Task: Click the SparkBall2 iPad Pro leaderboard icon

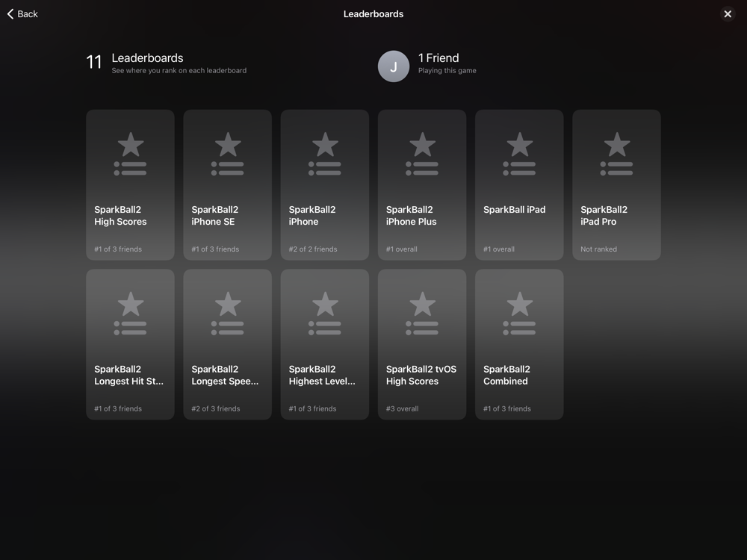Action: 616,154
